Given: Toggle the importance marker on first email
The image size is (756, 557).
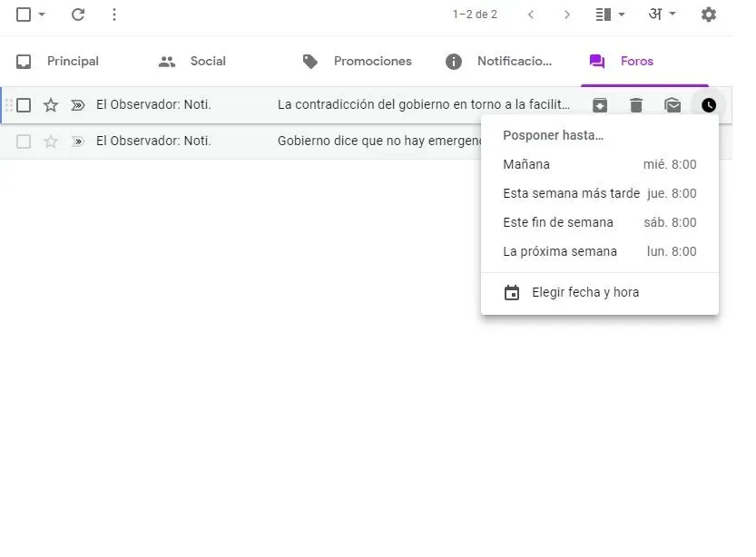Looking at the screenshot, I should coord(78,105).
